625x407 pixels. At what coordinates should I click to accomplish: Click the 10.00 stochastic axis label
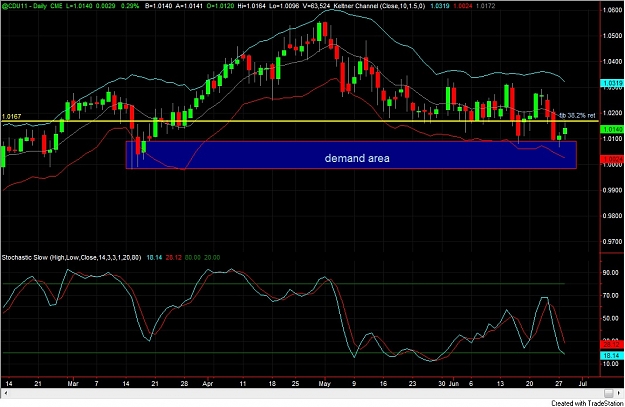611,364
